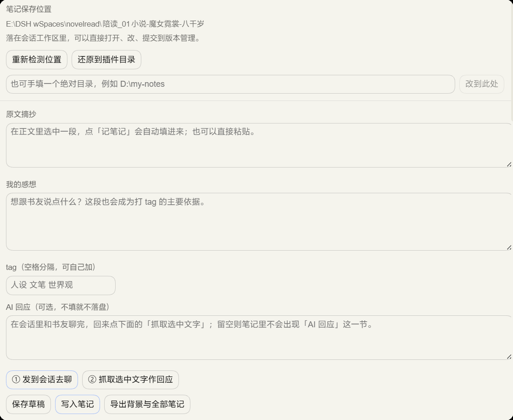Grab the 我的感想 textarea resize handle
Viewport: 513px width, 420px height.
point(509,247)
